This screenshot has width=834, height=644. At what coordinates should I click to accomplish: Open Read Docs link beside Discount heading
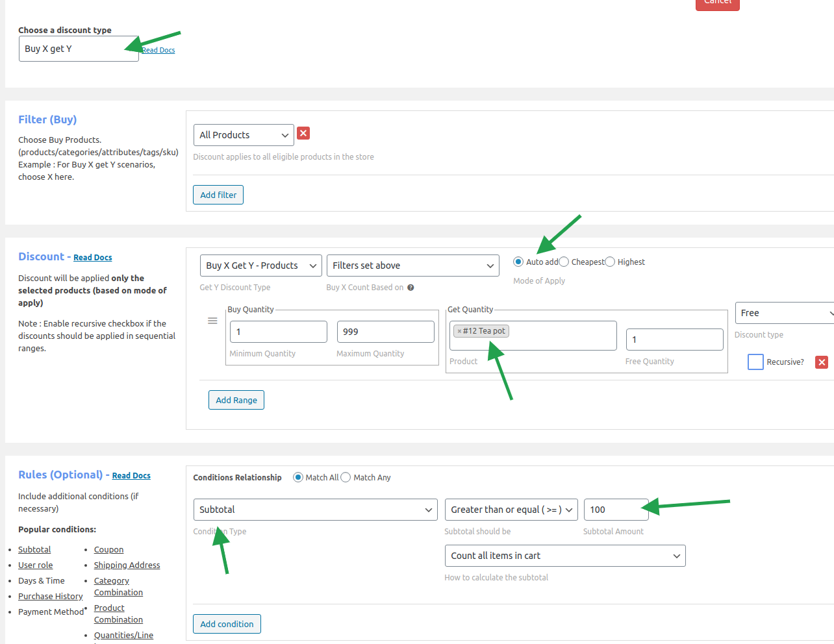click(x=93, y=258)
